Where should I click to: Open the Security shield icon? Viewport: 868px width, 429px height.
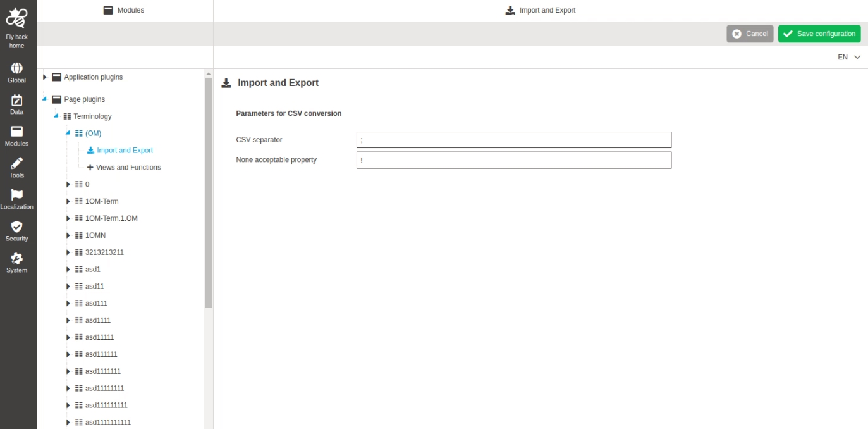click(x=17, y=227)
